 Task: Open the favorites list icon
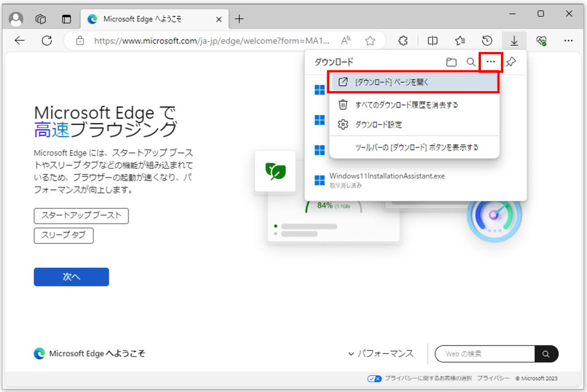tap(460, 41)
